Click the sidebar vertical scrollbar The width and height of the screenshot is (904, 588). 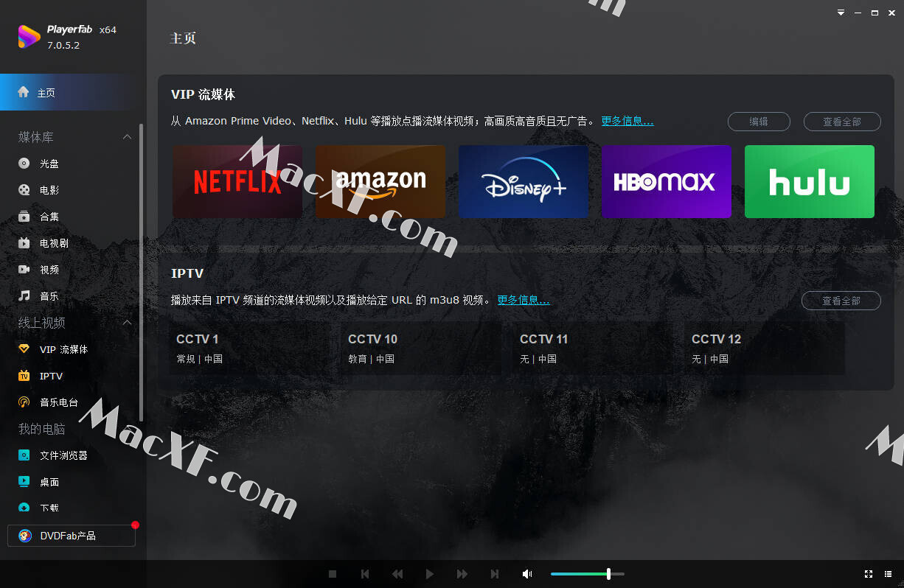pyautogui.click(x=141, y=273)
